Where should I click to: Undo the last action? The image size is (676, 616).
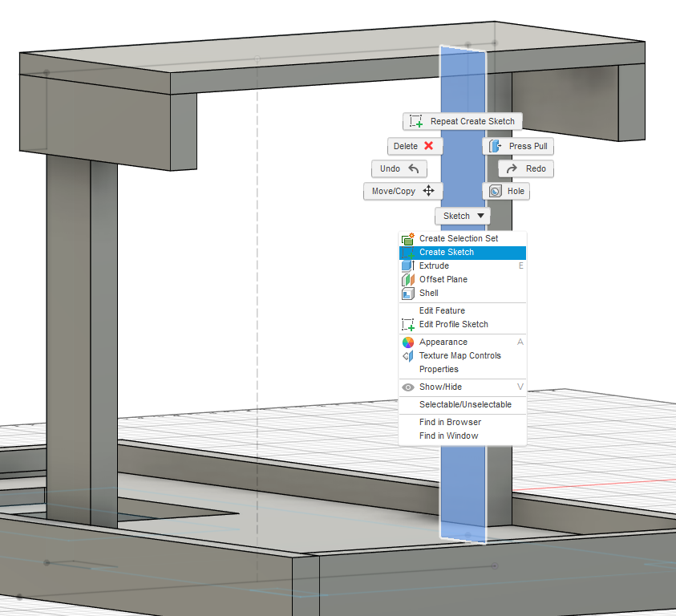point(399,168)
